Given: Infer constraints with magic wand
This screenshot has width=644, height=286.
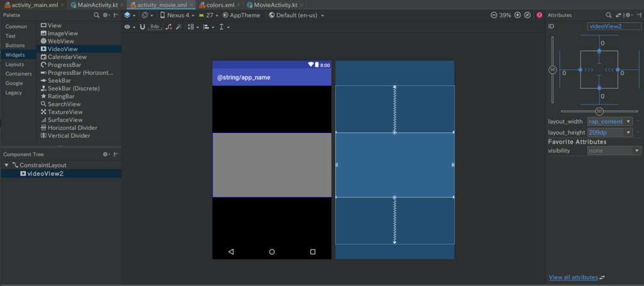Looking at the screenshot, I should pos(179,26).
